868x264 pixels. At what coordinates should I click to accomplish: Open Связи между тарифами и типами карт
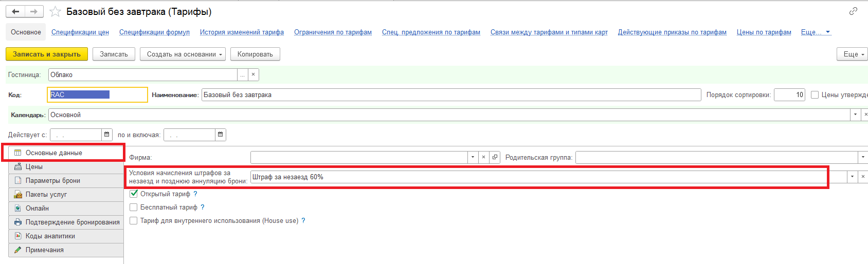[549, 32]
